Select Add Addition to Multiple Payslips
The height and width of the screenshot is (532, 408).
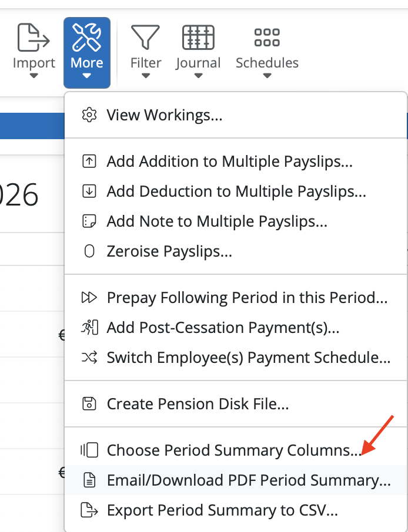pyautogui.click(x=229, y=161)
